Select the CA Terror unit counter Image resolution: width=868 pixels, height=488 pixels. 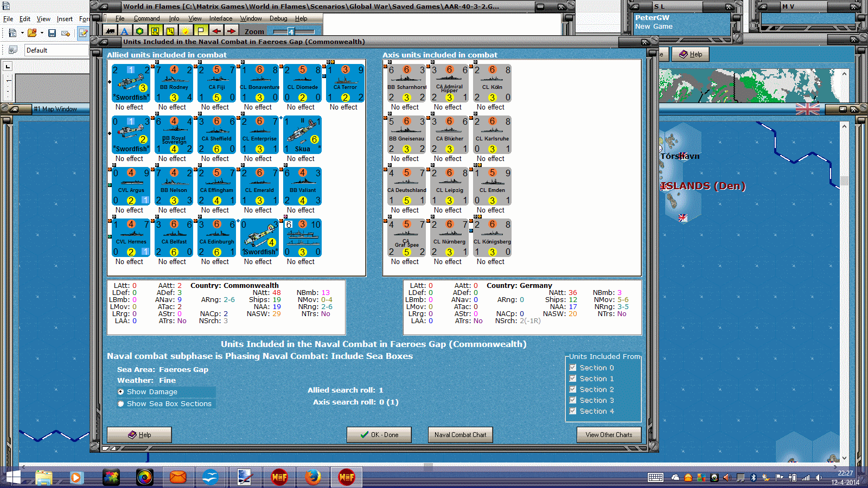click(x=346, y=84)
